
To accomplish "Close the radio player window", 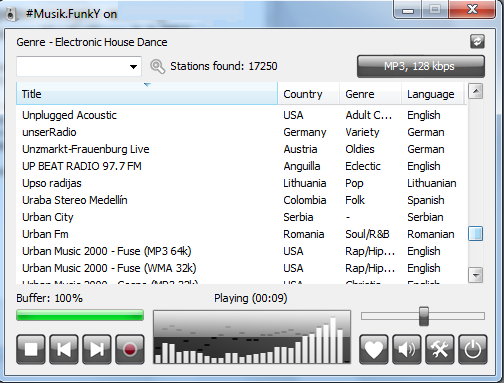I will pyautogui.click(x=472, y=9).
